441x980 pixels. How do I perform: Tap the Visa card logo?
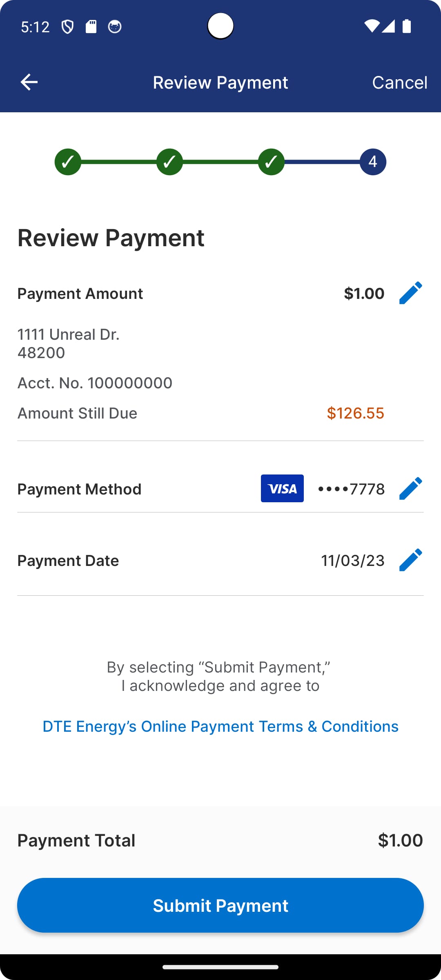[x=282, y=488]
